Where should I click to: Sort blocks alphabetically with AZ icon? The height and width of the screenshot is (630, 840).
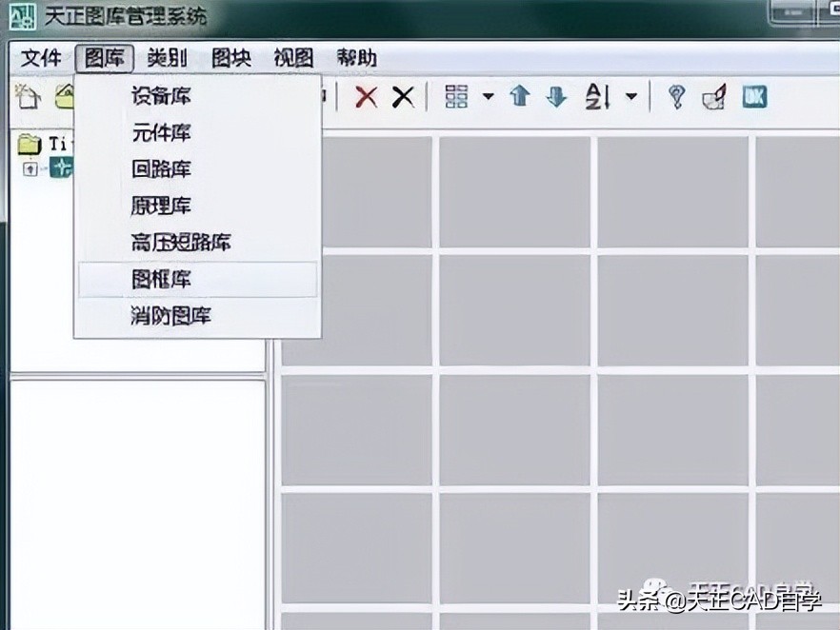coord(595,95)
